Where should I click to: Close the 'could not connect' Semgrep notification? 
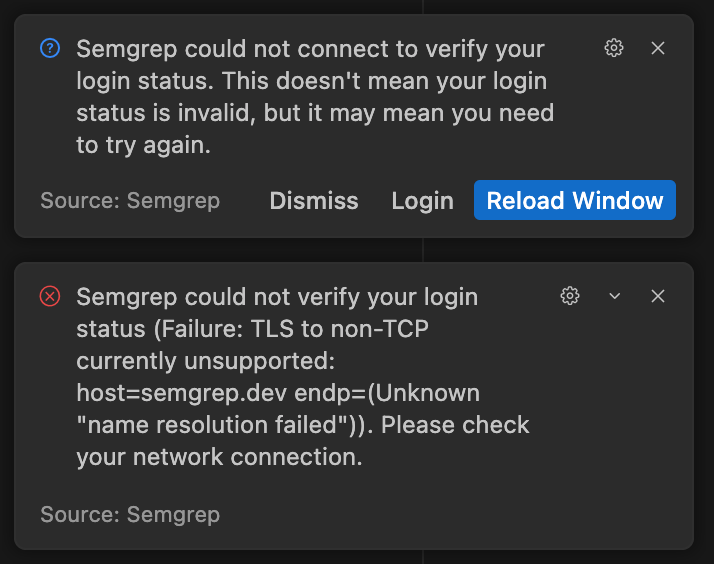pyautogui.click(x=658, y=48)
